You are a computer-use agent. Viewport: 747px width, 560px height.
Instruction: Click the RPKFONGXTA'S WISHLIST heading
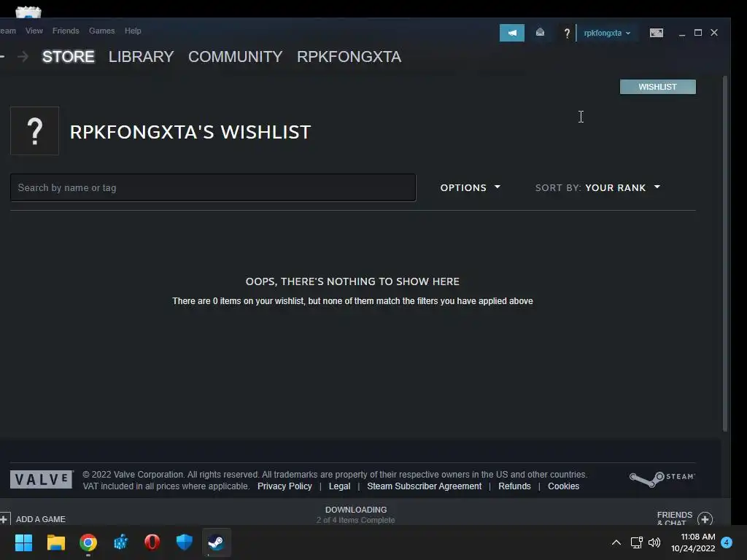190,132
